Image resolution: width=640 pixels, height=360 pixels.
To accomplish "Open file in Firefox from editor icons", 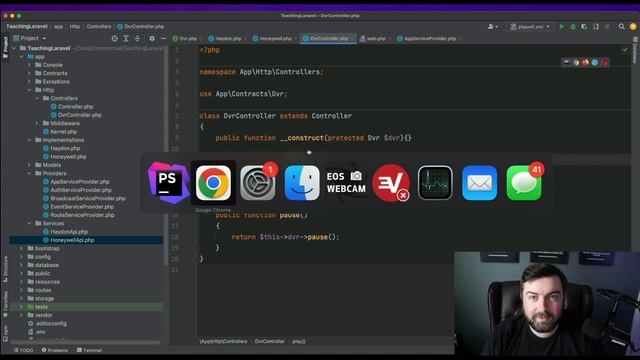I will 585,62.
